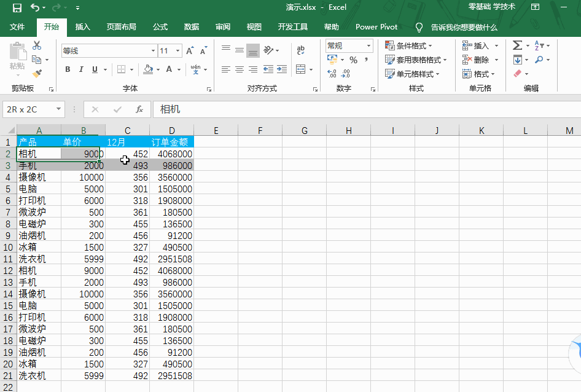Set vertical alignment to bottom
This screenshot has width=581, height=392.
point(253,50)
